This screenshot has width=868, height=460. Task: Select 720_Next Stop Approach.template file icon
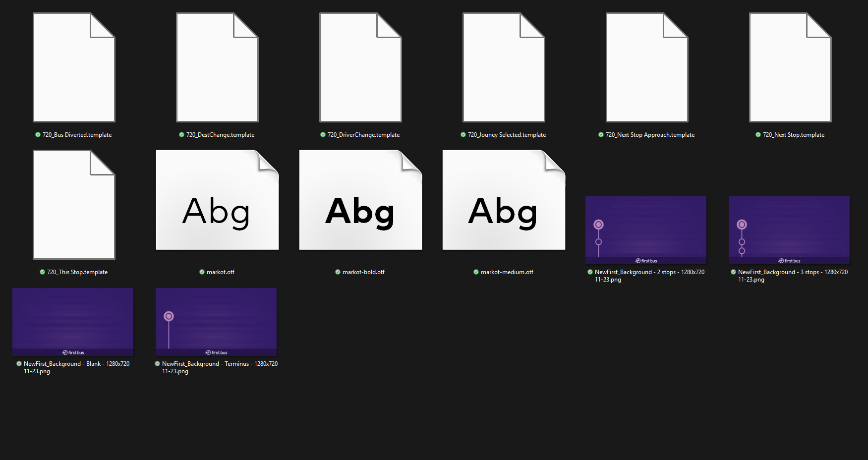tap(647, 67)
